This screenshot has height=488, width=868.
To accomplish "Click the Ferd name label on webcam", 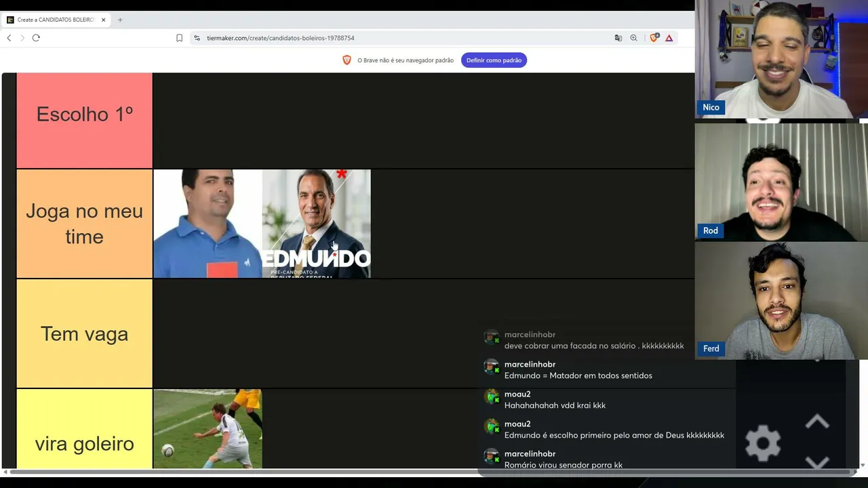I will pyautogui.click(x=711, y=348).
